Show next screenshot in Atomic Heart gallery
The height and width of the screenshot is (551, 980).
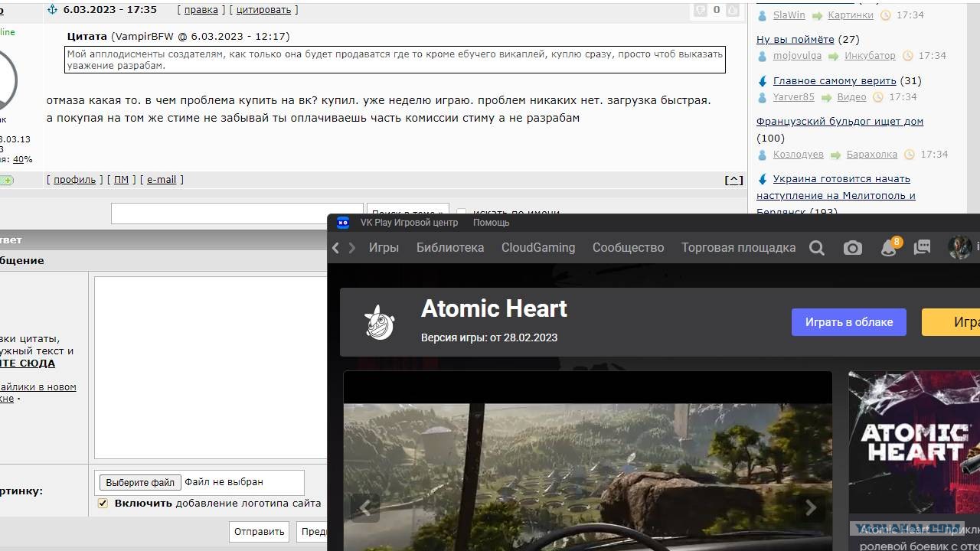coord(811,507)
